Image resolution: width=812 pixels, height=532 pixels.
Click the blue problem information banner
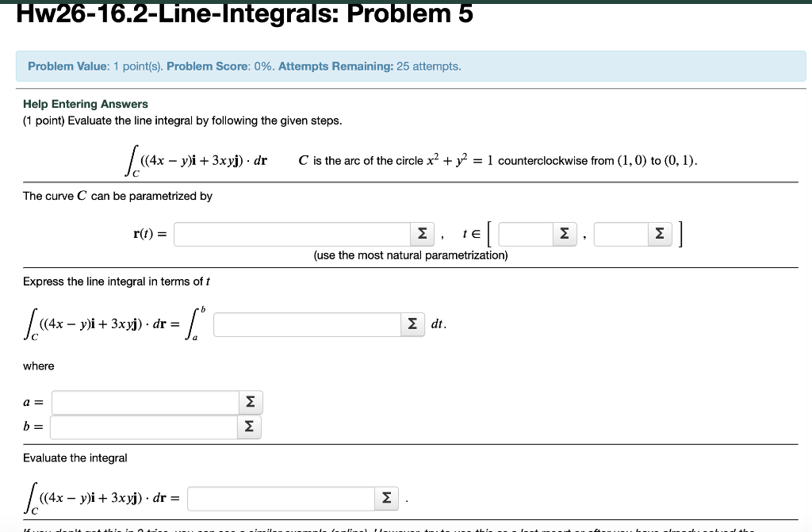[x=406, y=66]
